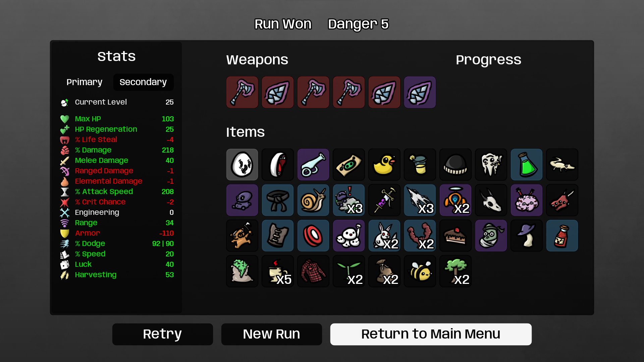Image resolution: width=644 pixels, height=362 pixels.
Task: Click the snail item icon
Action: pyautogui.click(x=313, y=200)
